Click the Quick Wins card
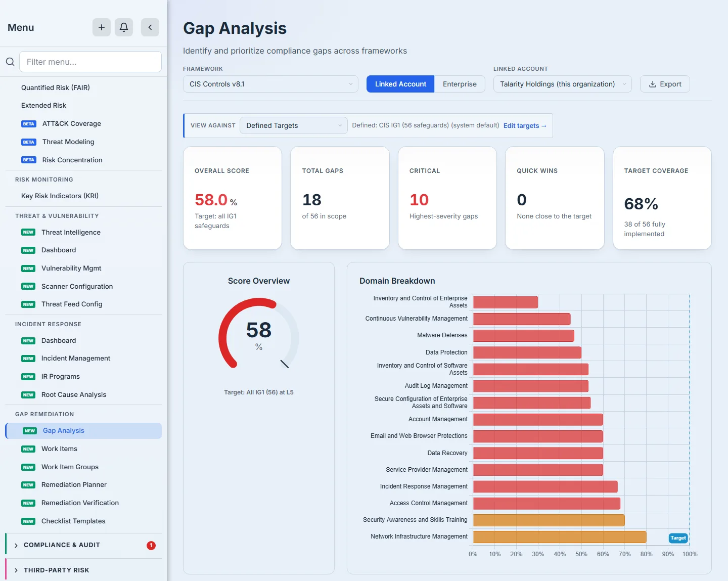 point(555,198)
